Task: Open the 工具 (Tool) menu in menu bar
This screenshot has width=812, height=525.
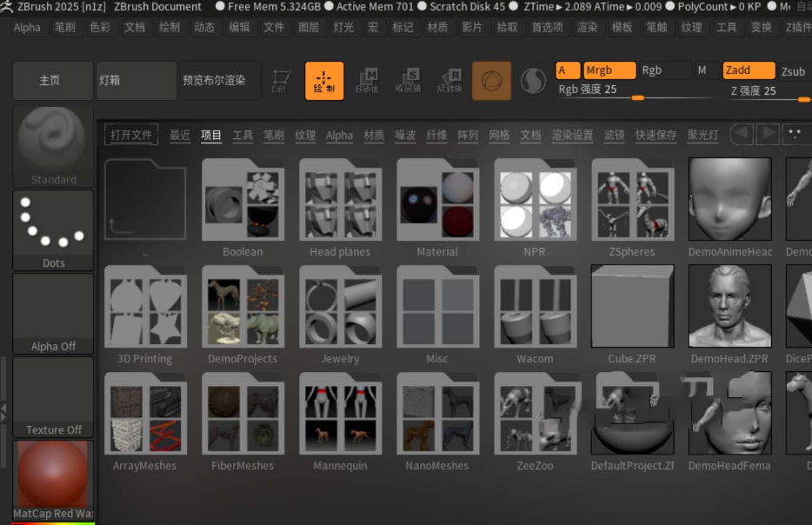Action: 726,28
